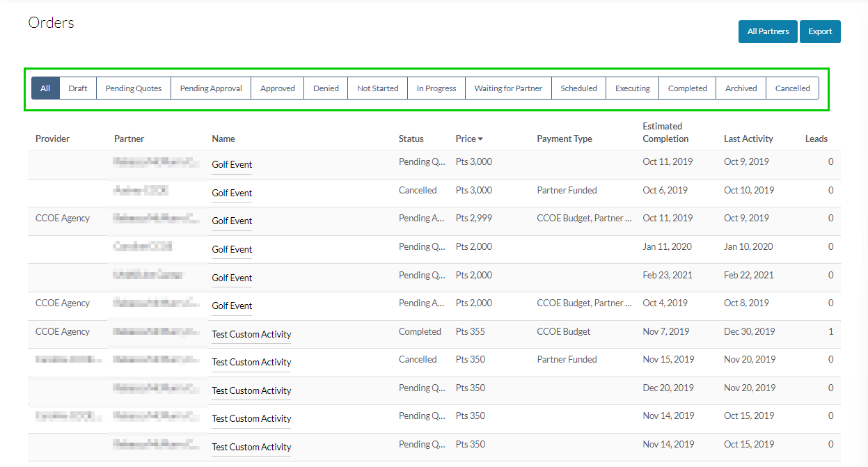Show only Approved orders
Viewport: 868px width, 467px height.
click(x=277, y=88)
